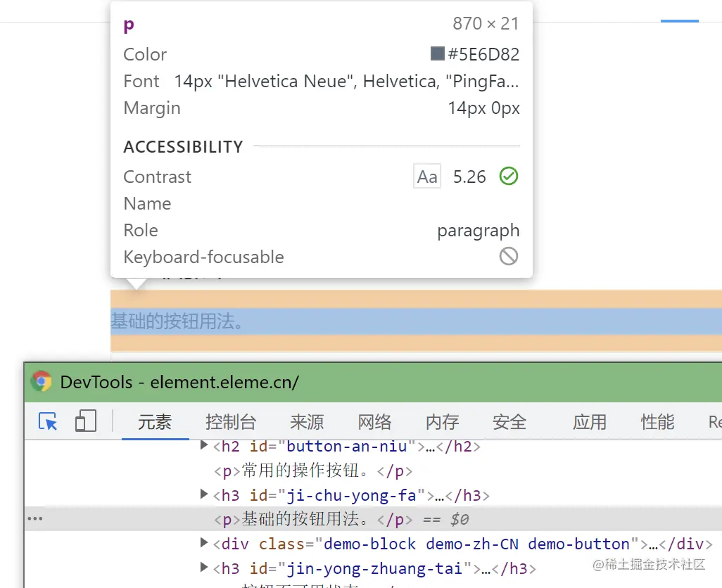Open the 安全 tab
This screenshot has height=588, width=722.
509,422
